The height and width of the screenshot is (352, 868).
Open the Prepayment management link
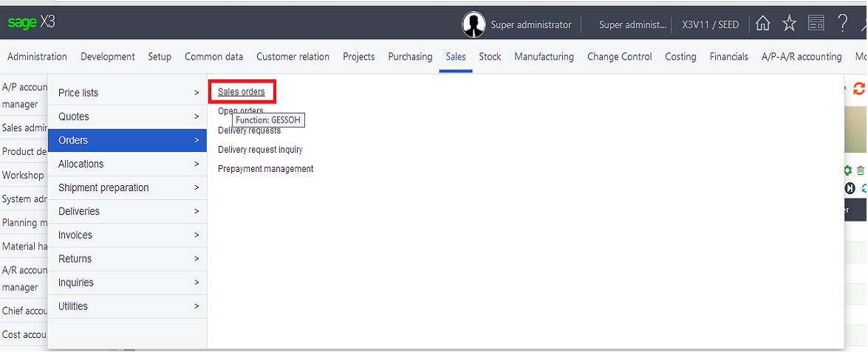266,169
